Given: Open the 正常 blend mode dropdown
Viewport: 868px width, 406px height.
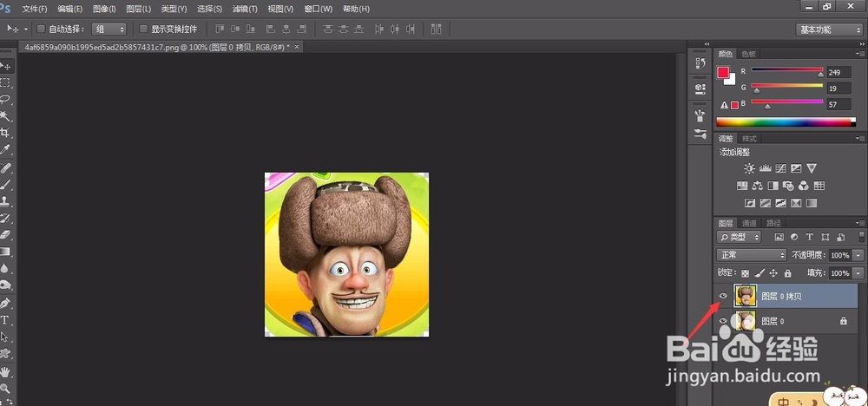Looking at the screenshot, I should 751,255.
